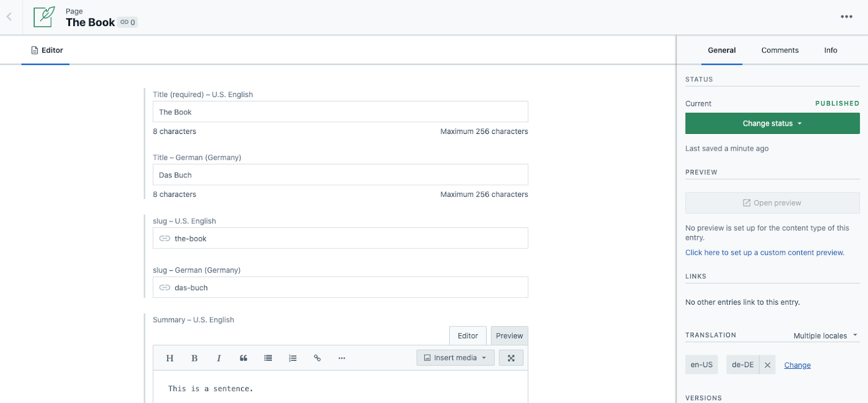The height and width of the screenshot is (403, 868).
Task: Remove the de-DE locale tag
Action: 768,365
